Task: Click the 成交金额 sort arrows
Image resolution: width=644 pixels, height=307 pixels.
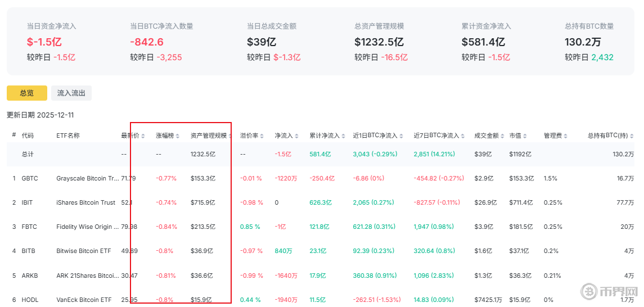Action: pyautogui.click(x=502, y=136)
